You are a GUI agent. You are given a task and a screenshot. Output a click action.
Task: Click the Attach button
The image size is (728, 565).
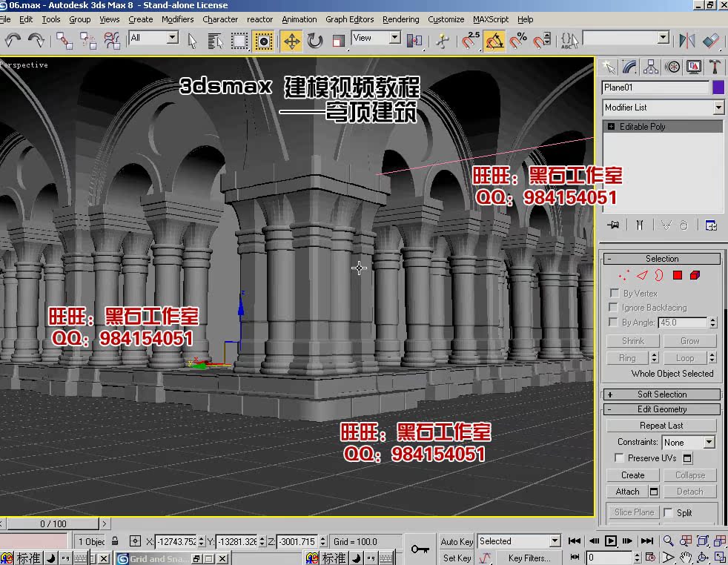coord(627,492)
